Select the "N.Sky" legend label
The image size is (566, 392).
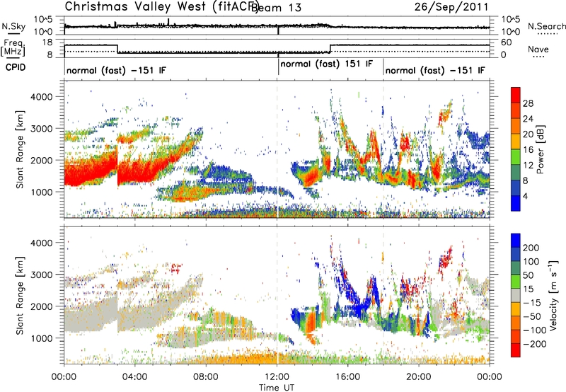[x=13, y=26]
